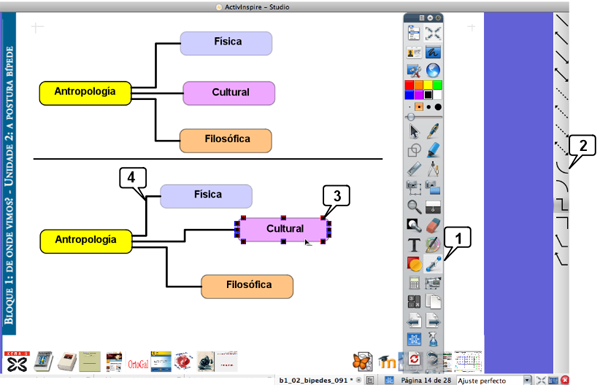Toggle Desktop Annotate mode
600x385 pixels.
433,52
